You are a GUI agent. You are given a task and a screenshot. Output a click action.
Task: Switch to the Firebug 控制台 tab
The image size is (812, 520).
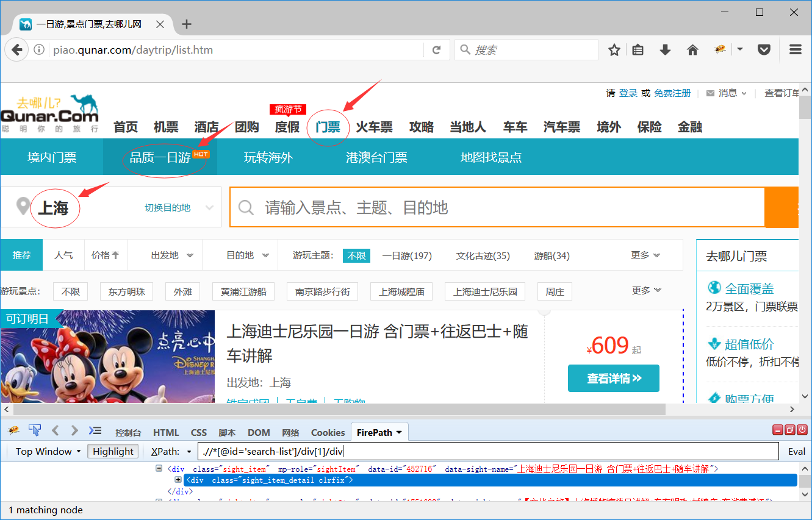[128, 432]
